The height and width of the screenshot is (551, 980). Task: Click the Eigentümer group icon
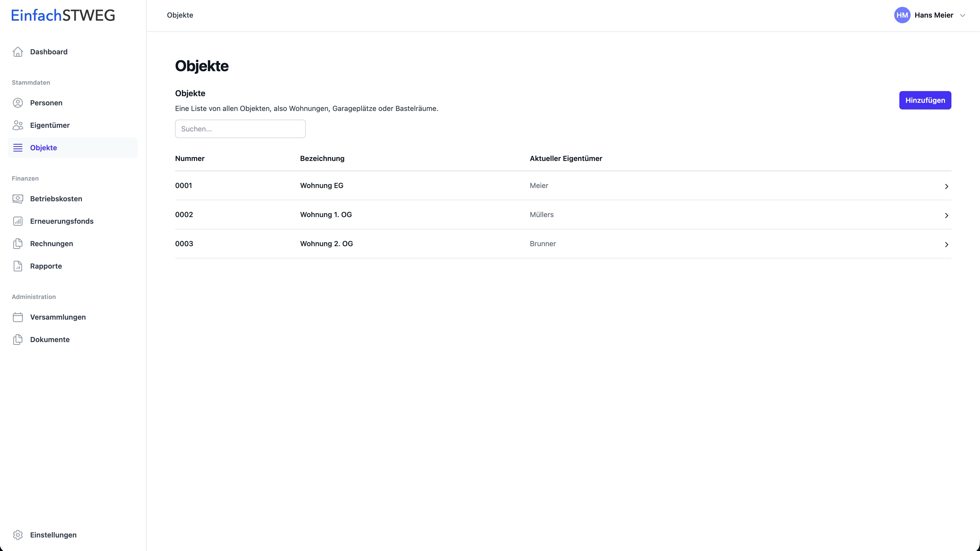coord(18,125)
